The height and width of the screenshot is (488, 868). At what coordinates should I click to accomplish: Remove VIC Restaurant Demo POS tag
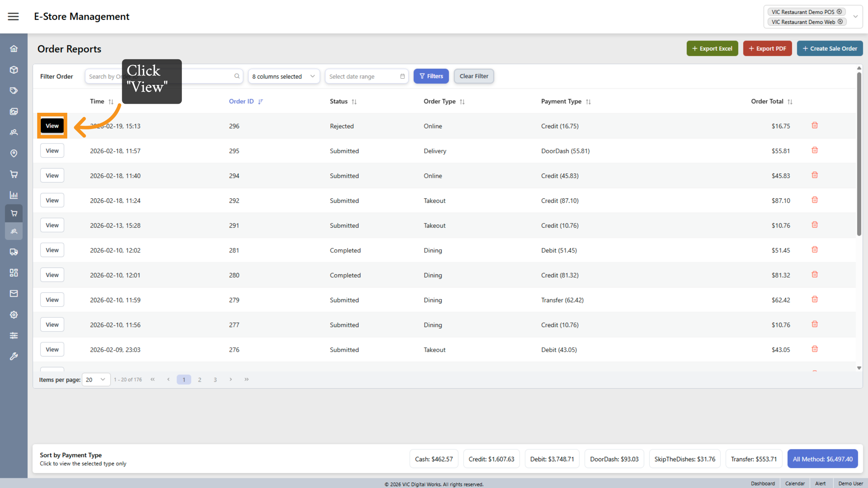coord(839,12)
